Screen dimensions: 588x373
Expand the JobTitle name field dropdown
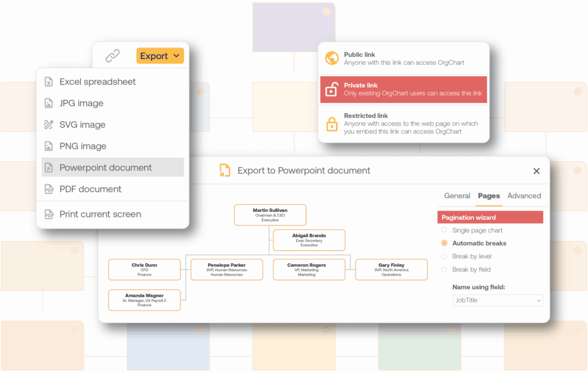pos(497,300)
